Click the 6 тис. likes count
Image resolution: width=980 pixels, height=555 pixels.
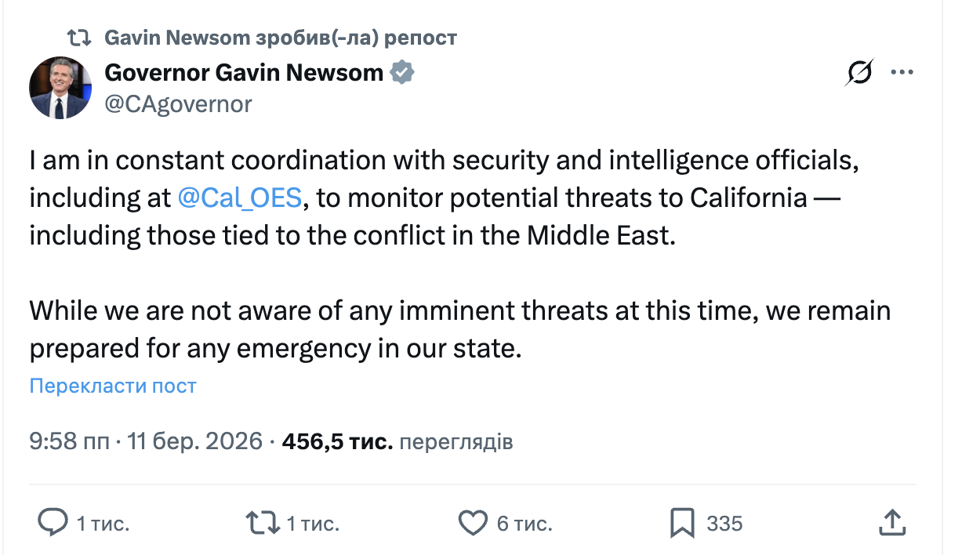[x=524, y=523]
